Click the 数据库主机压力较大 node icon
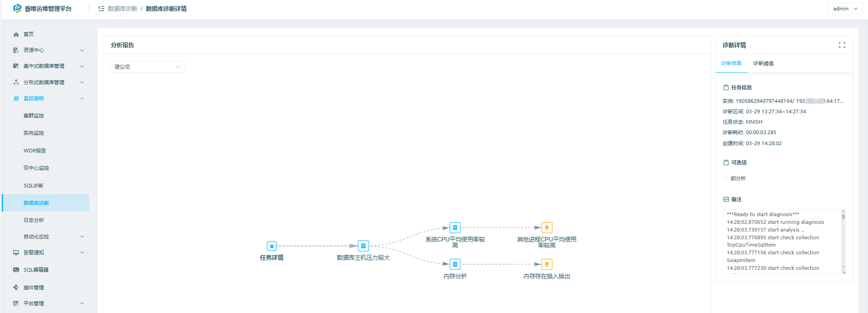868x313 pixels. [x=363, y=246]
